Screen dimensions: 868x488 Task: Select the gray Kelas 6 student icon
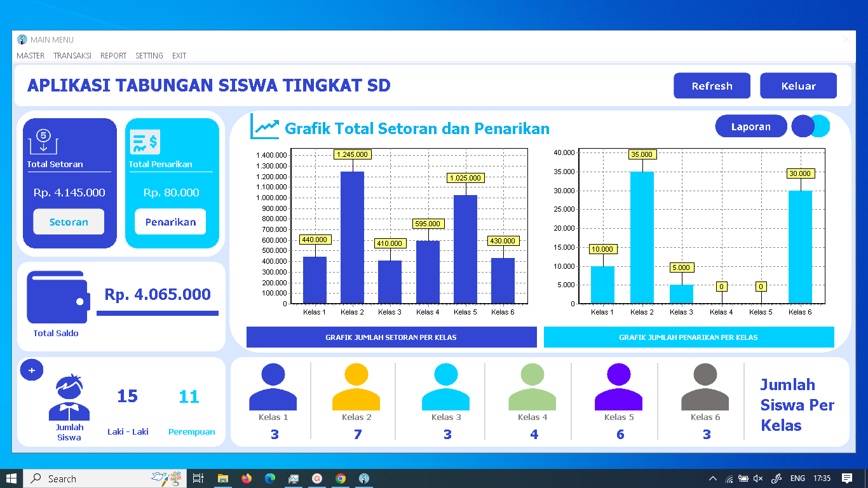(x=705, y=386)
